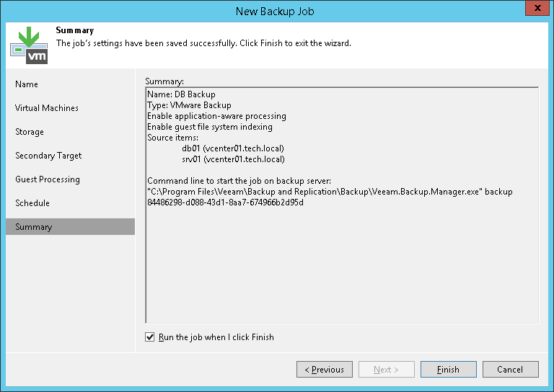The width and height of the screenshot is (554, 392).
Task: Close the New Backup Job window
Action: (535, 10)
